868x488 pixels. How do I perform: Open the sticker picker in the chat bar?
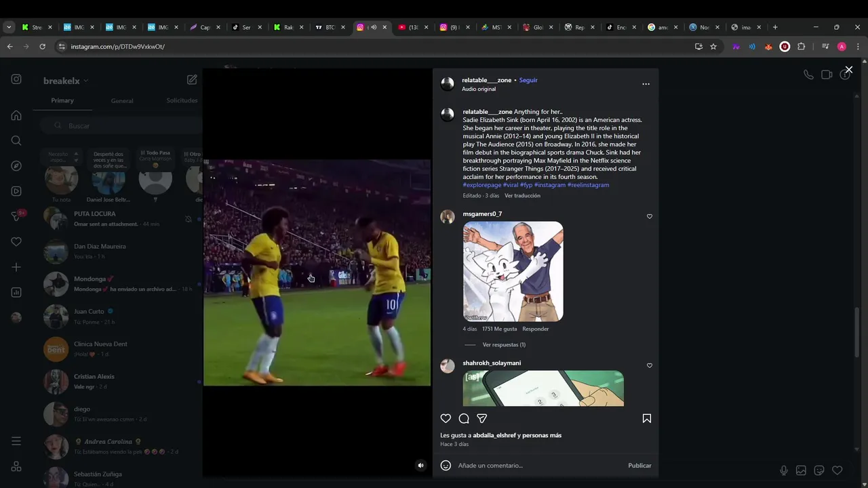point(819,470)
